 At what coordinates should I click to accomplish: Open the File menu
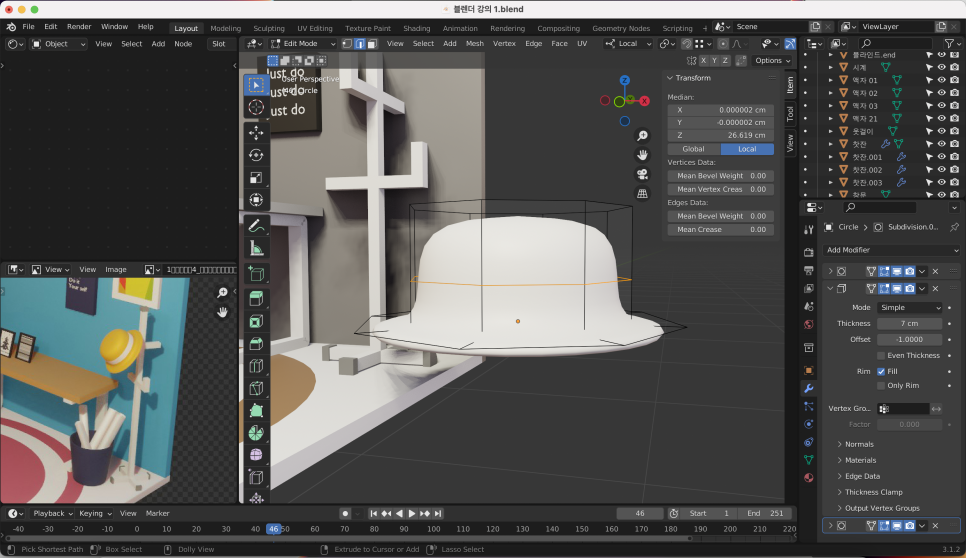pos(28,26)
